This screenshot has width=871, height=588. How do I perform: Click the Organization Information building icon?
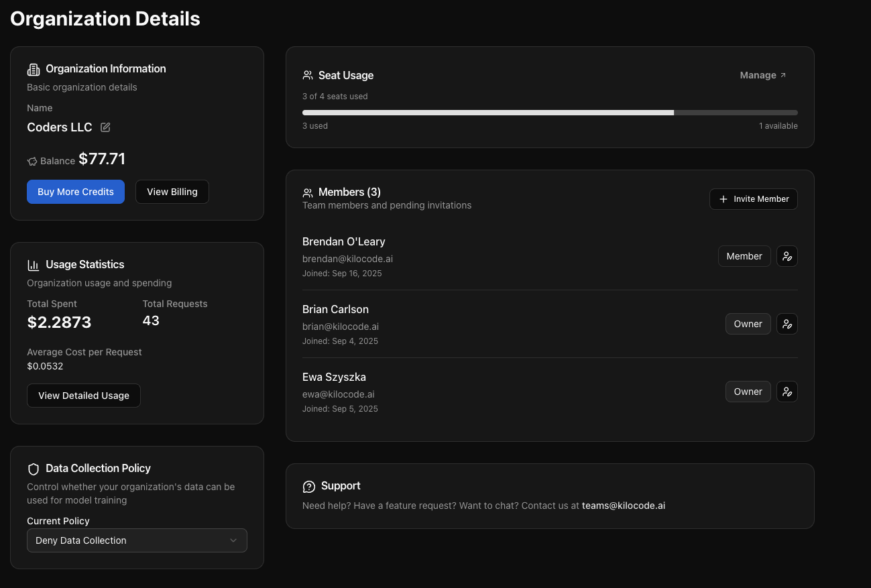click(34, 69)
